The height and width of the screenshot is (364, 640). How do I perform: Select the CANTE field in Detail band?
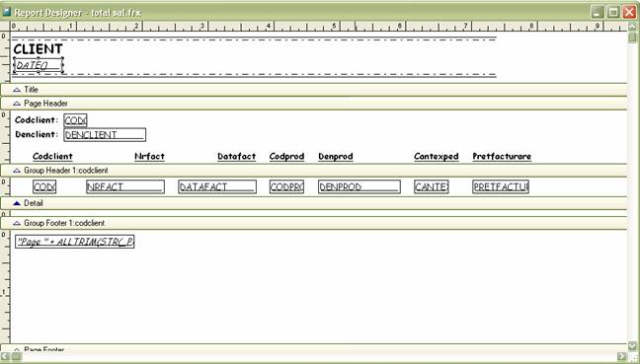(x=432, y=187)
